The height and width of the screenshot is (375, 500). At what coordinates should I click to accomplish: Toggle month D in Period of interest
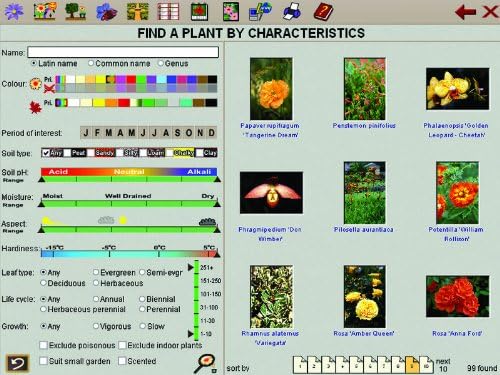tap(212, 133)
